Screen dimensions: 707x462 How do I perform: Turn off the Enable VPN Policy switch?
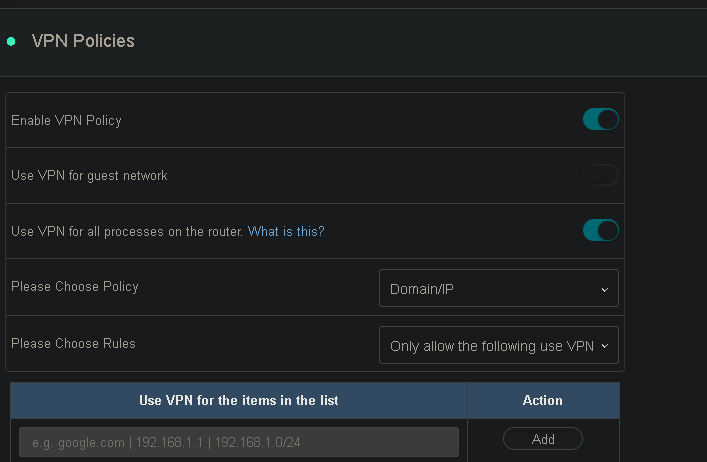pos(600,120)
